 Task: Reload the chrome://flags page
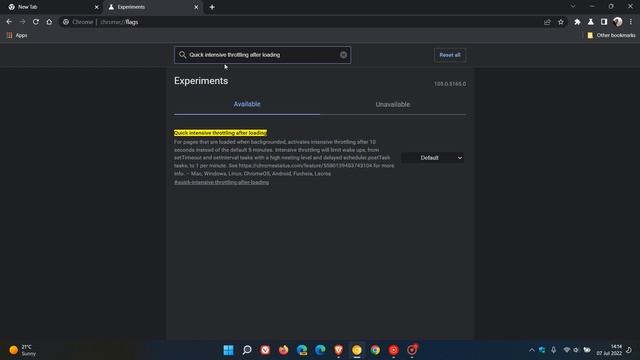tap(36, 22)
